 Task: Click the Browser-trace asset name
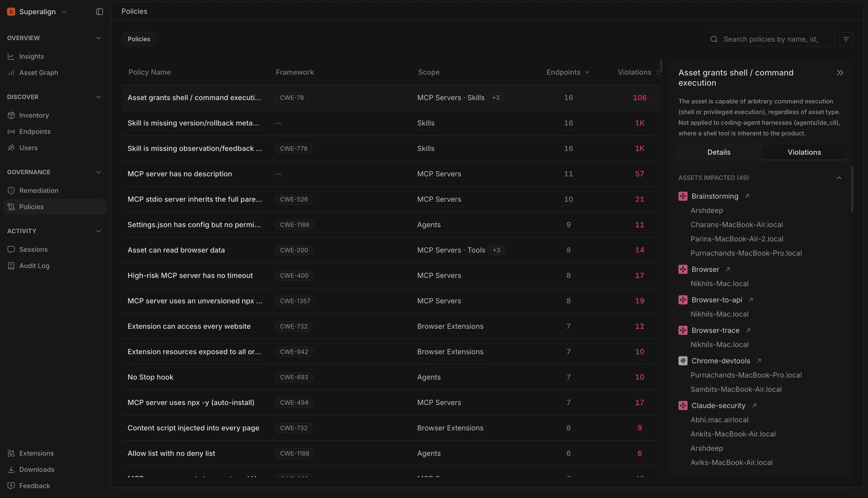[x=715, y=331]
